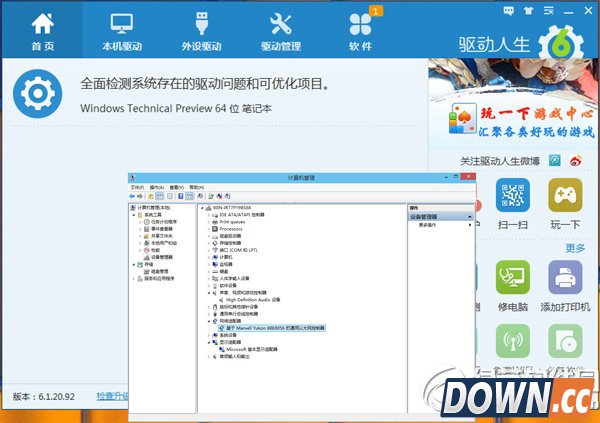Click the last toolbar icon in 计算机管理
The height and width of the screenshot is (423, 600).
click(x=228, y=196)
